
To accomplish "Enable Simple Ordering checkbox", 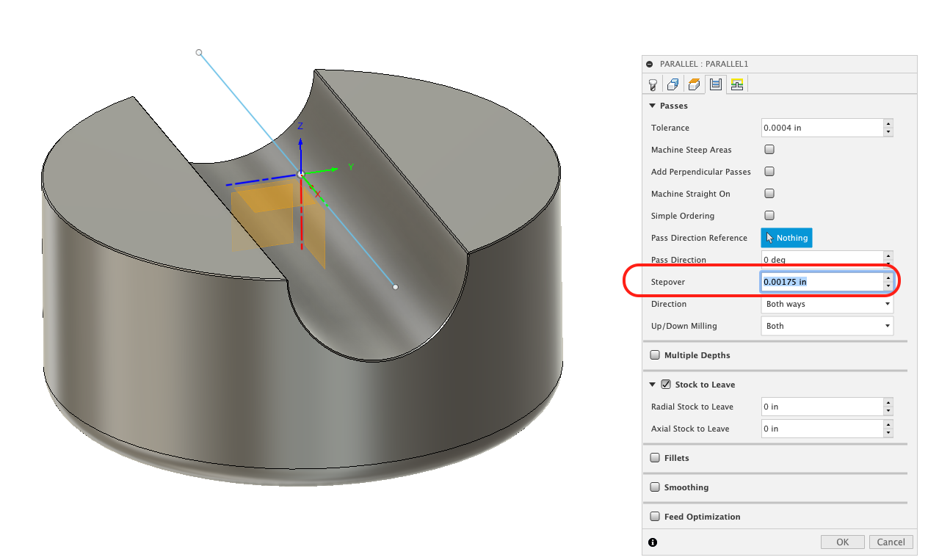I will pos(769,216).
